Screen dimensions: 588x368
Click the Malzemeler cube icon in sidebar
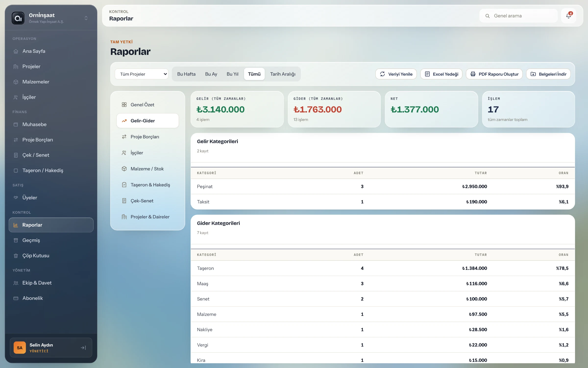(x=16, y=82)
